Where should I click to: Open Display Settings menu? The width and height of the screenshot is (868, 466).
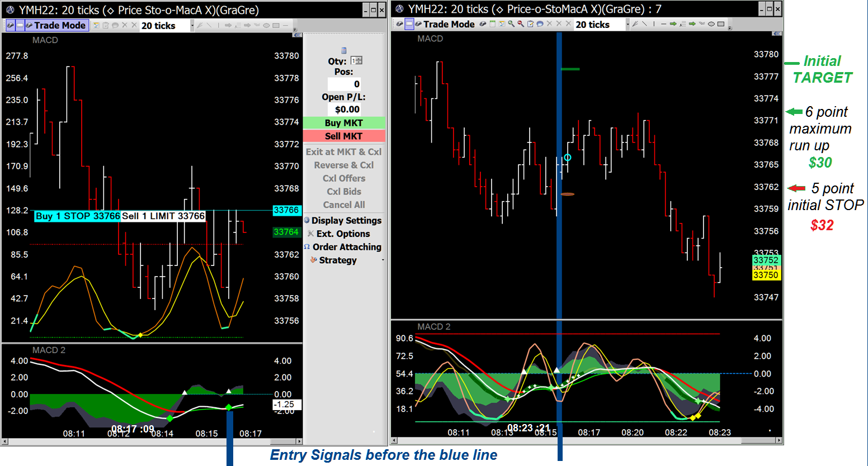(343, 220)
